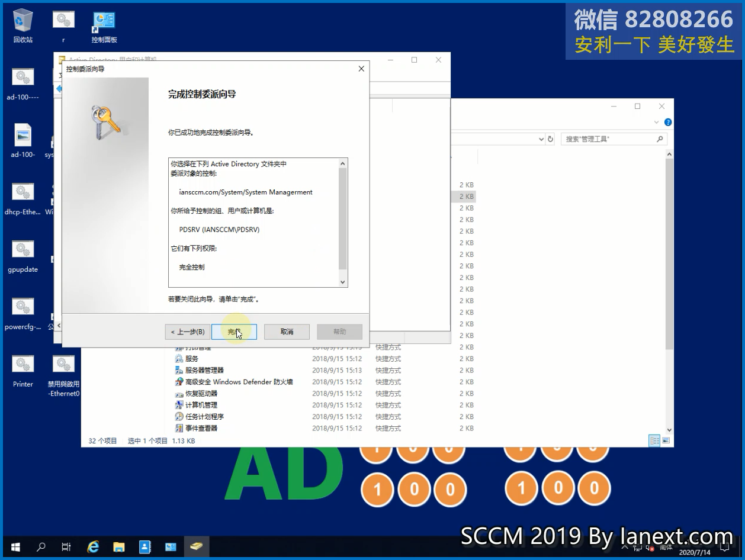Click the 恢复驱动器 shortcut icon in Explorer

pyautogui.click(x=179, y=394)
